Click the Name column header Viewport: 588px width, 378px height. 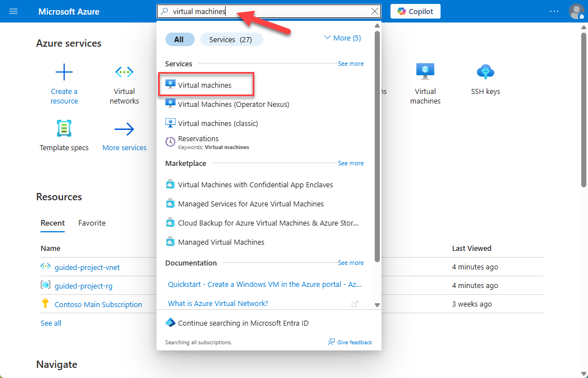[x=50, y=248]
